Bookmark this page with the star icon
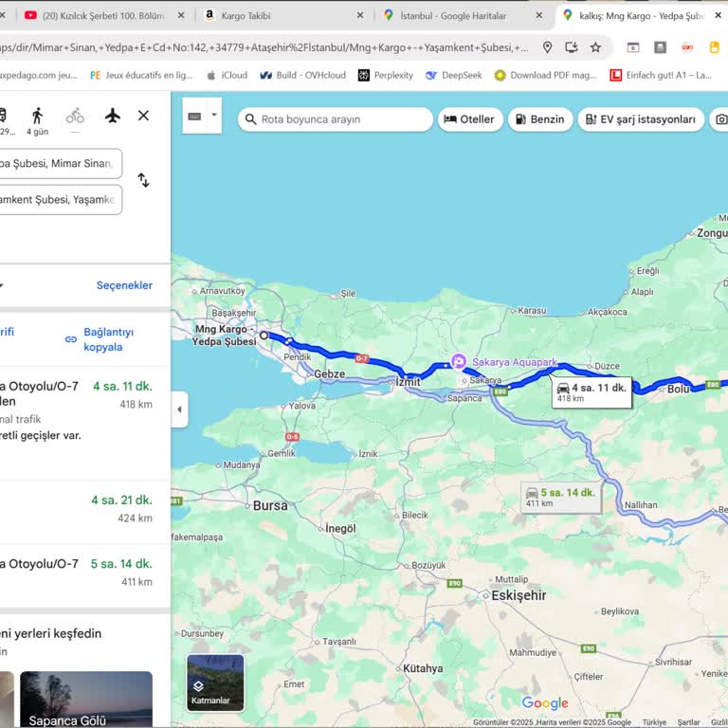Screen dimensions: 728x728 pos(595,47)
